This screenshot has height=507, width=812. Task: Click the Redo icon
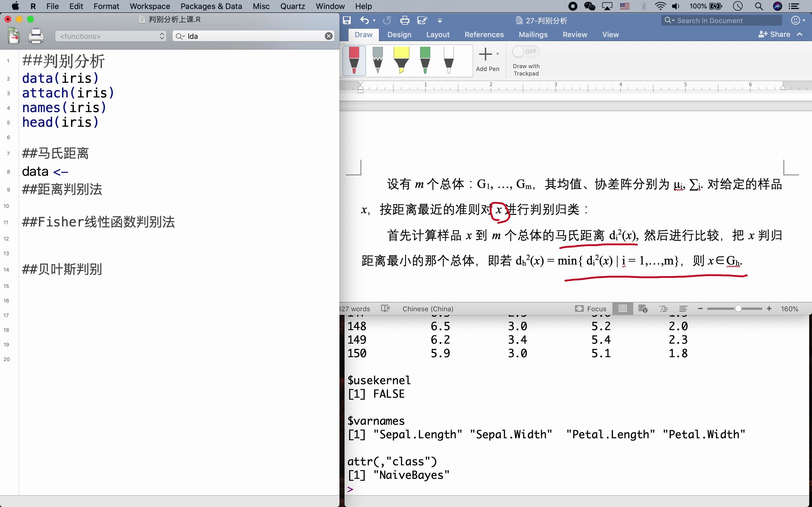(387, 21)
